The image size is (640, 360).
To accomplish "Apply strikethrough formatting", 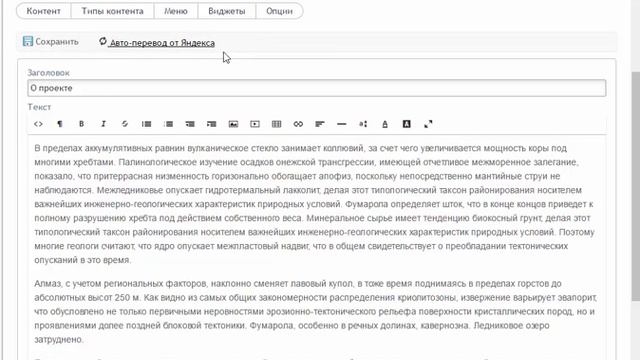I will (125, 124).
